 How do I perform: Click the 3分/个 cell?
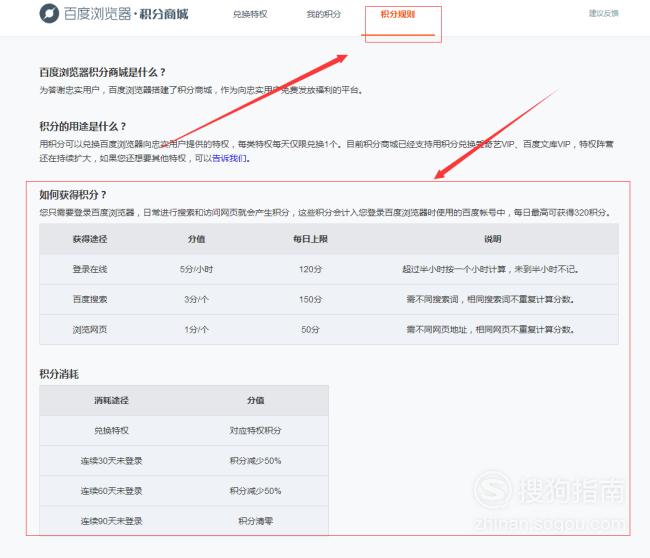pyautogui.click(x=196, y=299)
